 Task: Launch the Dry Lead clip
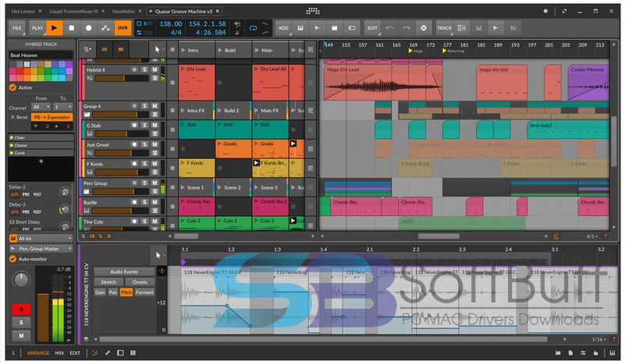[183, 69]
